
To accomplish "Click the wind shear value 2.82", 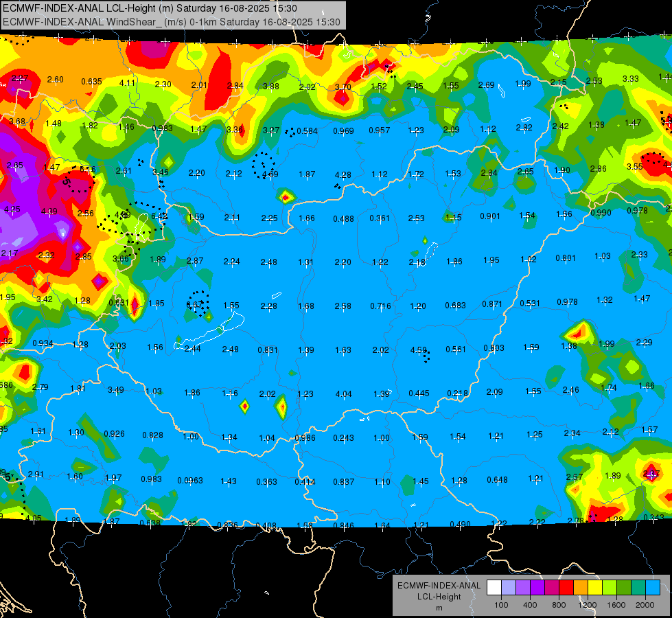I will [524, 127].
